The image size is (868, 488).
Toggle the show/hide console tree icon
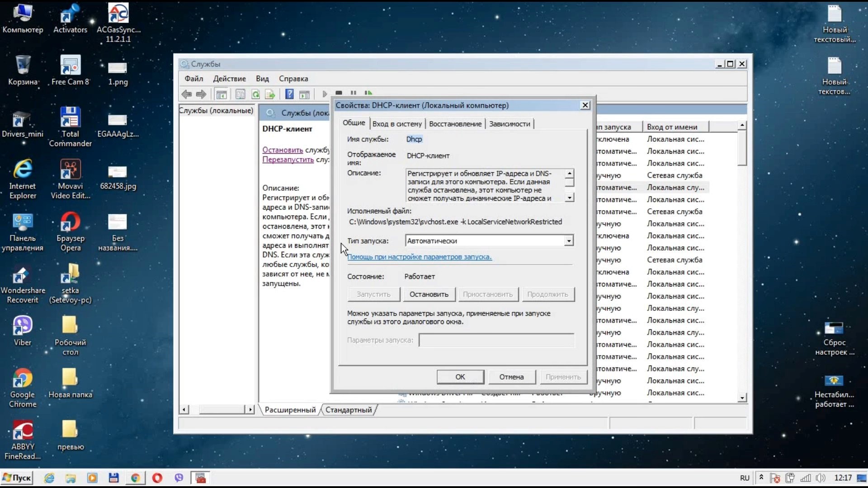(221, 94)
